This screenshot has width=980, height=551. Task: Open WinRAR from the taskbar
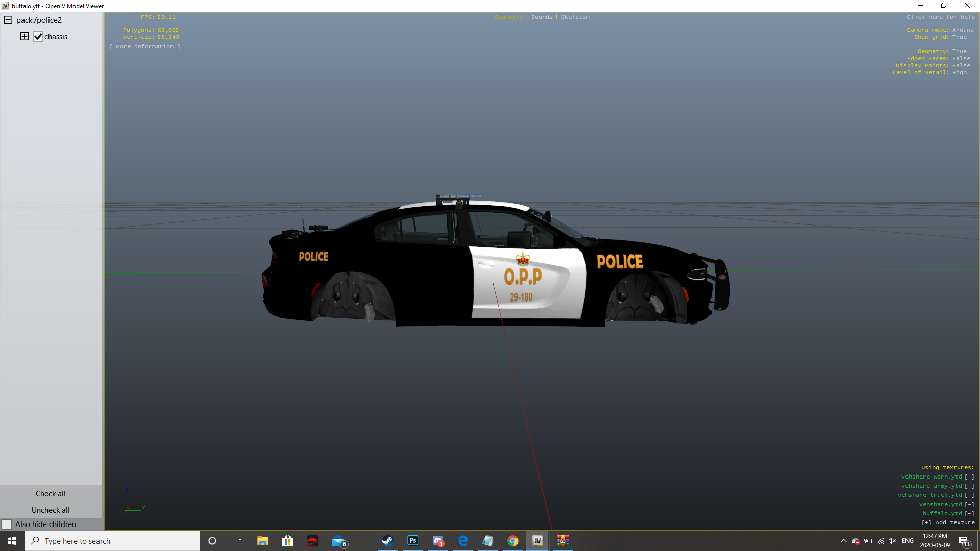coord(562,541)
